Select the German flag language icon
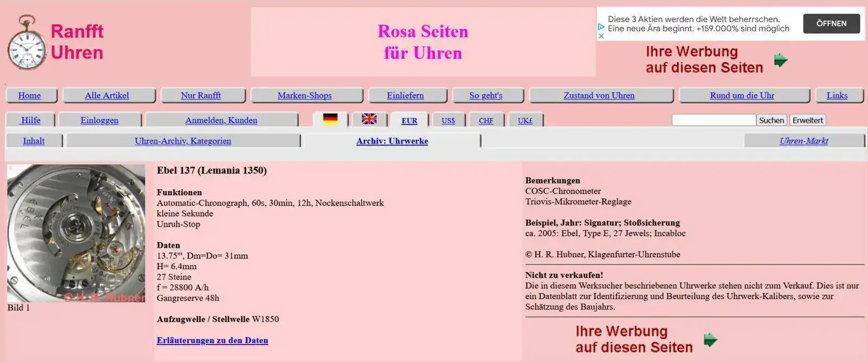868x362 pixels. coord(330,119)
